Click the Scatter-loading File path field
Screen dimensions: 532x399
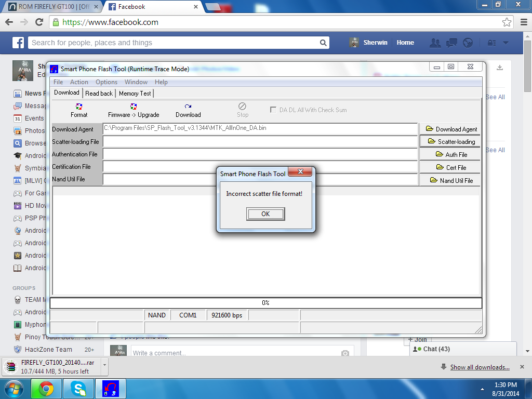[x=260, y=141]
